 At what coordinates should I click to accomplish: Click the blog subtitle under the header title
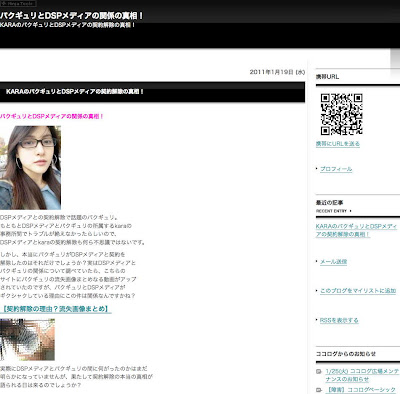point(67,25)
